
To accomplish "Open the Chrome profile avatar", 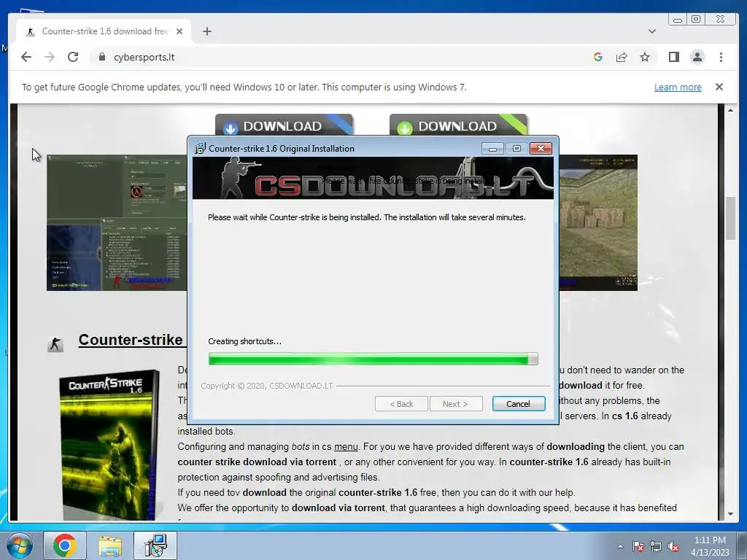I will point(697,57).
